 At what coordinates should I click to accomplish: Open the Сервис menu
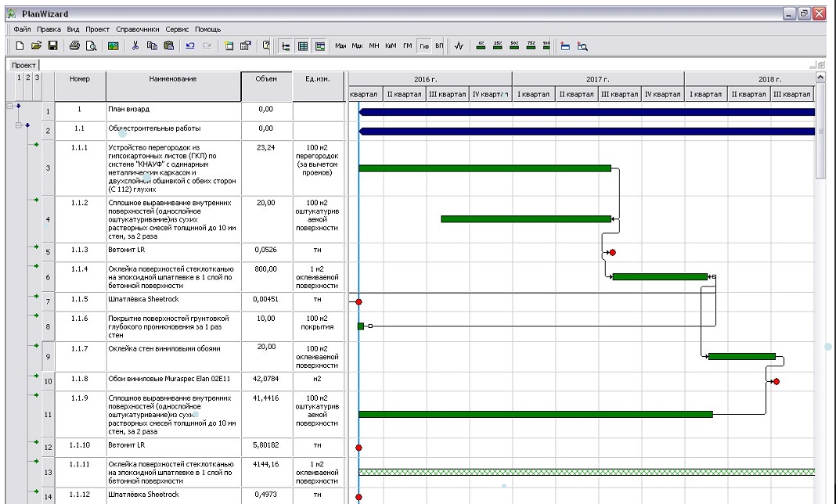pos(177,29)
